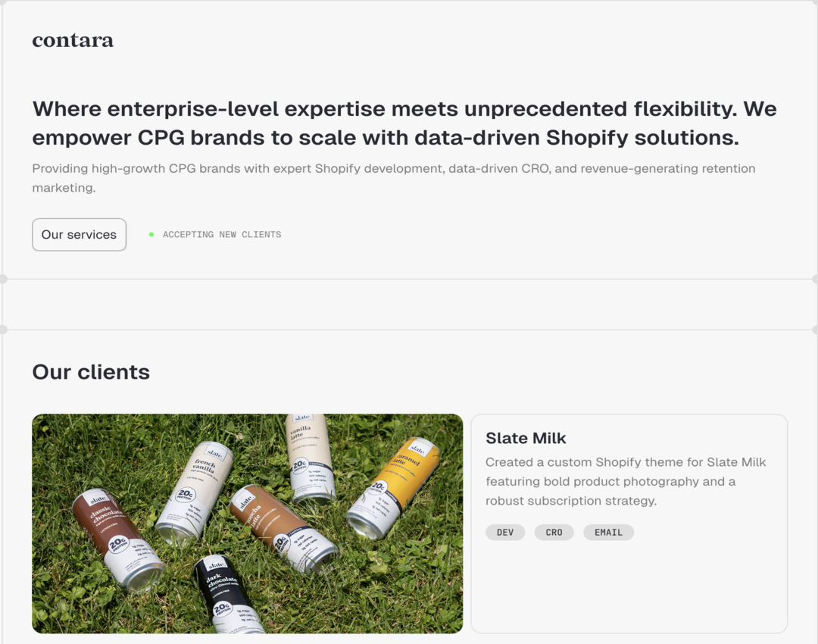Open the Our services button

(x=79, y=234)
